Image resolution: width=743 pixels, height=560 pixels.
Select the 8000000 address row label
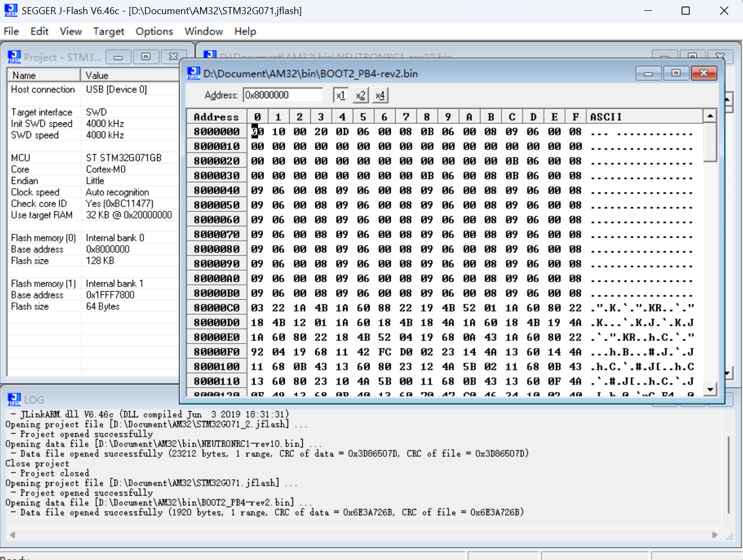(217, 132)
